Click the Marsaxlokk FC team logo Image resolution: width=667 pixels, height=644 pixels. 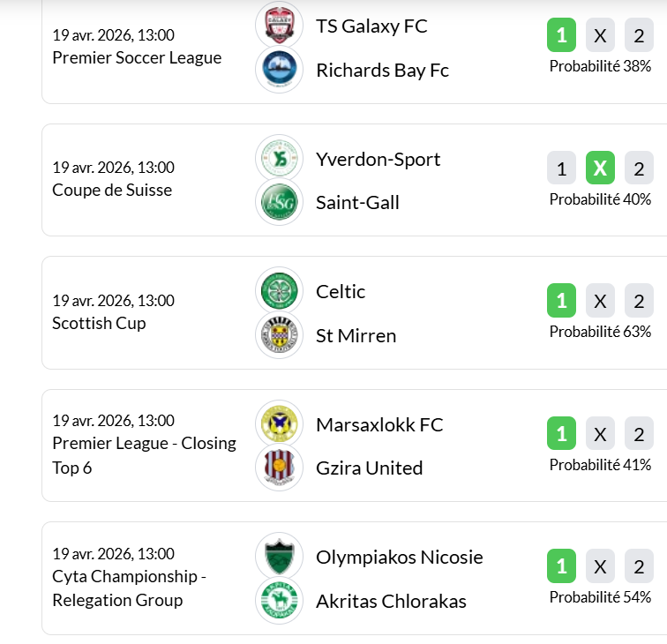[x=279, y=424]
